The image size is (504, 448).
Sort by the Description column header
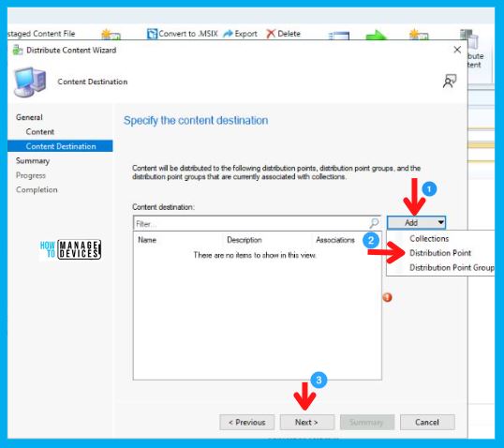coord(245,240)
